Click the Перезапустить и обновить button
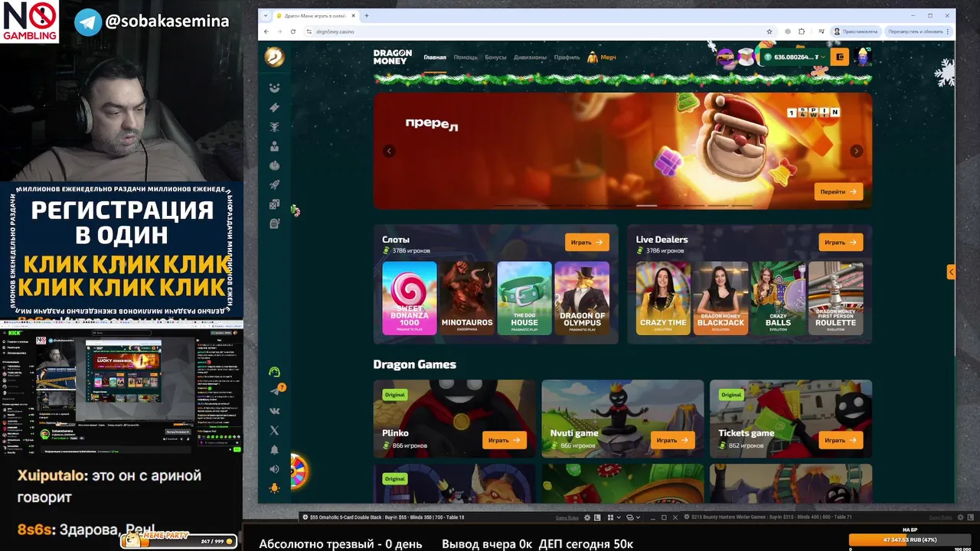Viewport: 980px width, 551px height. coord(917,31)
